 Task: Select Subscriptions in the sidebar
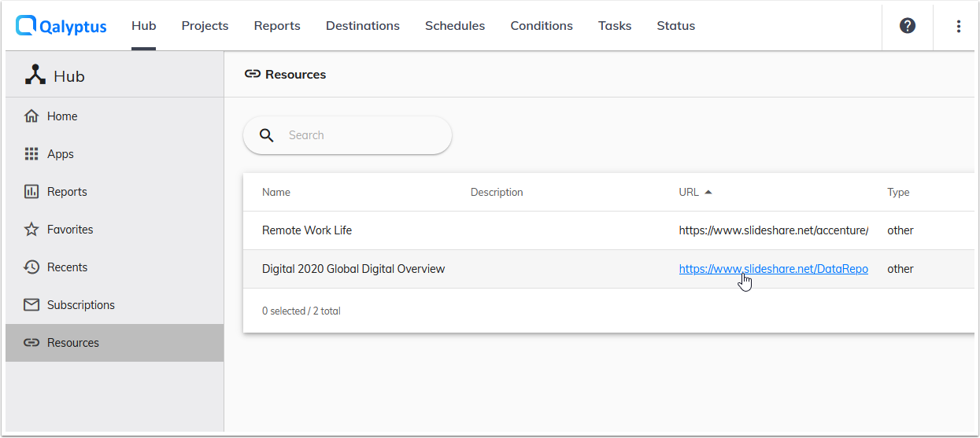[115, 305]
